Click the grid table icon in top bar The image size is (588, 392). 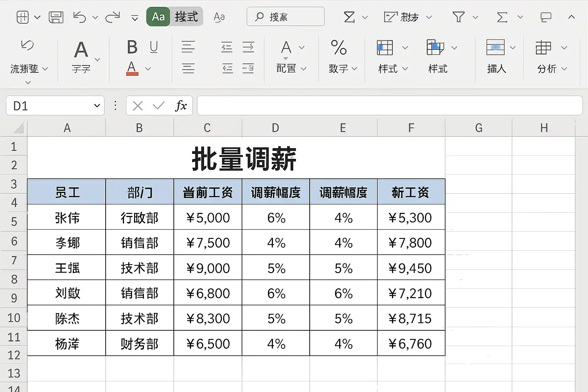pos(23,17)
